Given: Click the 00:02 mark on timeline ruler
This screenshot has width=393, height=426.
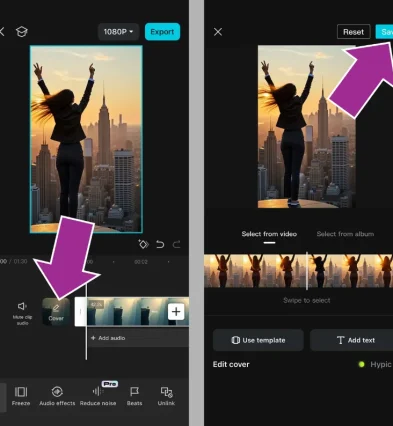Looking at the screenshot, I should coord(141,262).
